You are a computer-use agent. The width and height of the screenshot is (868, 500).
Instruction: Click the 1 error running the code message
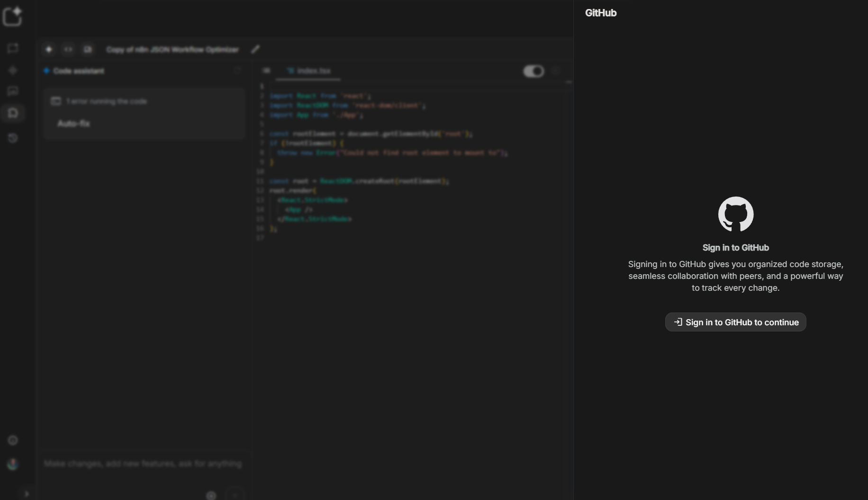coord(107,101)
